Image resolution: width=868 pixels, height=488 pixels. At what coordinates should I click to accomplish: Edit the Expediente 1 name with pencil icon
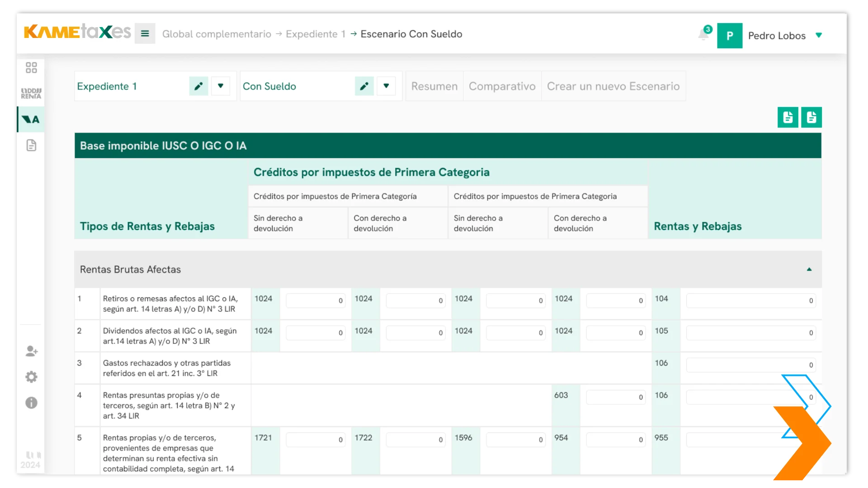point(199,86)
